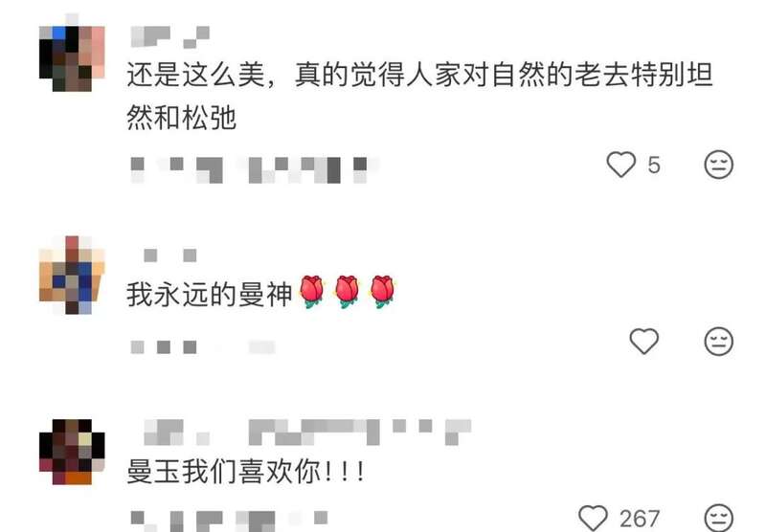Image resolution: width=766 pixels, height=532 pixels.
Task: Open username above 还是这么美 comment
Action: click(170, 37)
